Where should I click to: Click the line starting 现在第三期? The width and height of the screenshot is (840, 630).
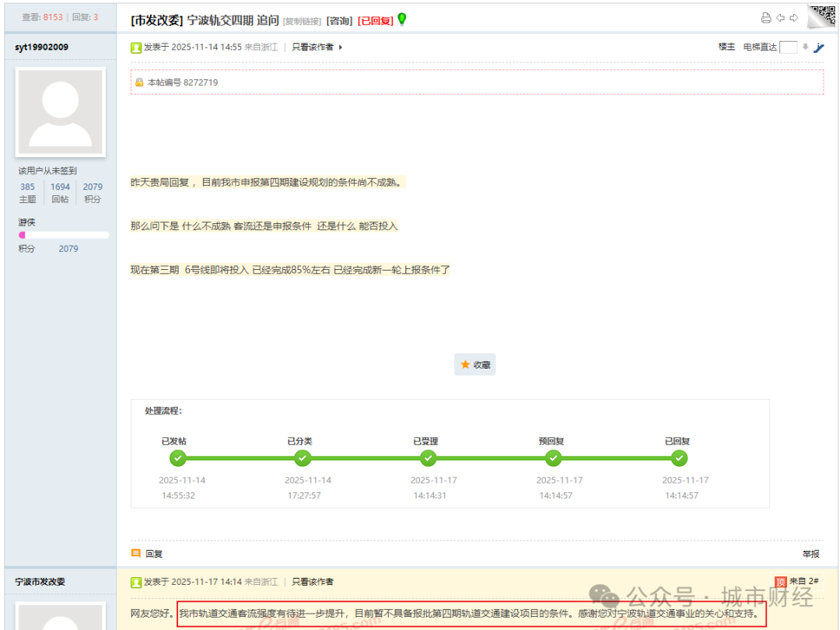pos(290,269)
